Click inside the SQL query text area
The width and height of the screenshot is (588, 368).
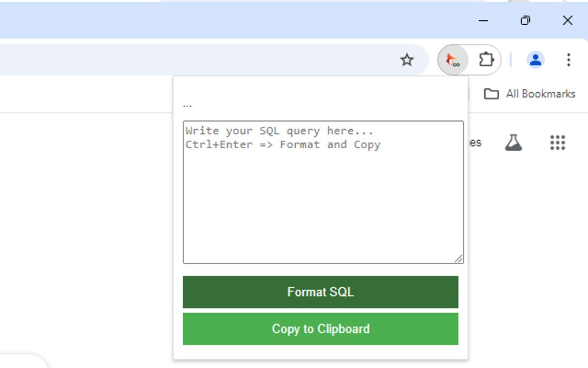pos(323,190)
